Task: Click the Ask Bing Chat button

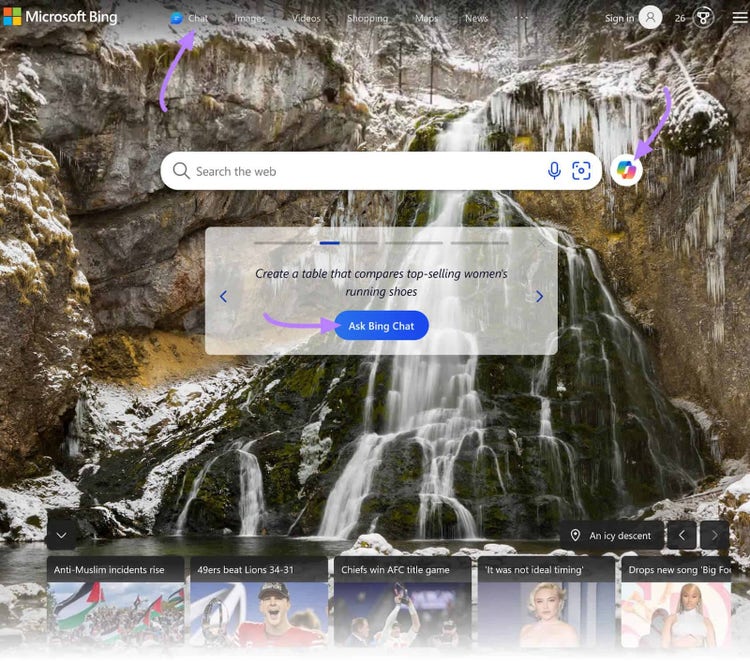Action: [381, 326]
